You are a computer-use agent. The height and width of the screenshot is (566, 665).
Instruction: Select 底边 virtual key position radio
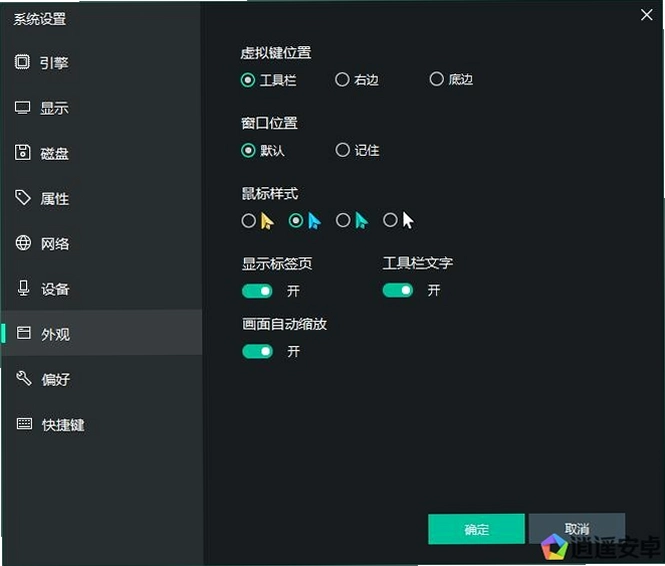pos(436,79)
